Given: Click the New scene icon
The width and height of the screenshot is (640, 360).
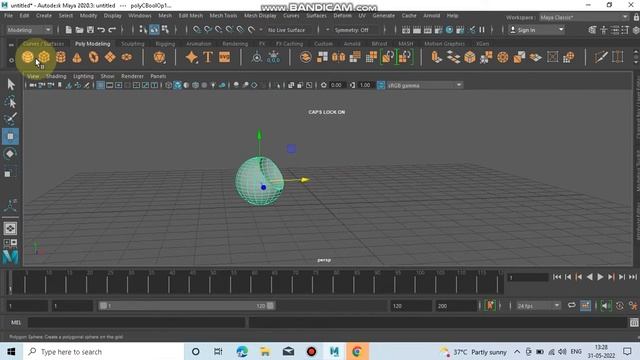Looking at the screenshot, I should pyautogui.click(x=69, y=30).
